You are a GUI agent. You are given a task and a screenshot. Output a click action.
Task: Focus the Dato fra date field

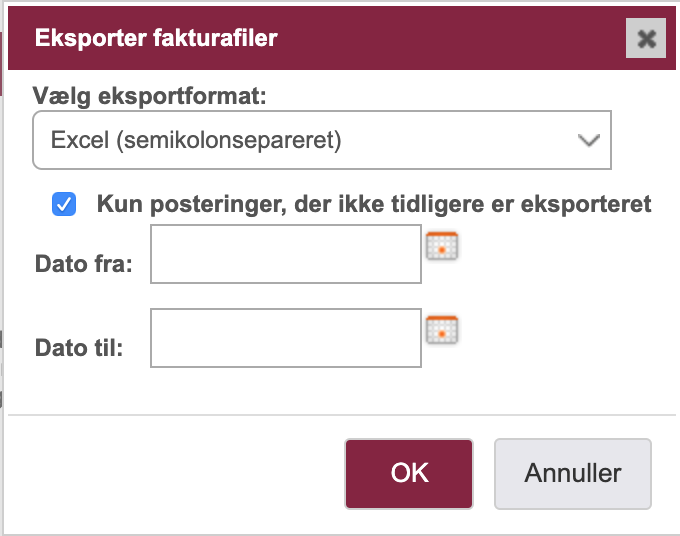[x=286, y=254]
